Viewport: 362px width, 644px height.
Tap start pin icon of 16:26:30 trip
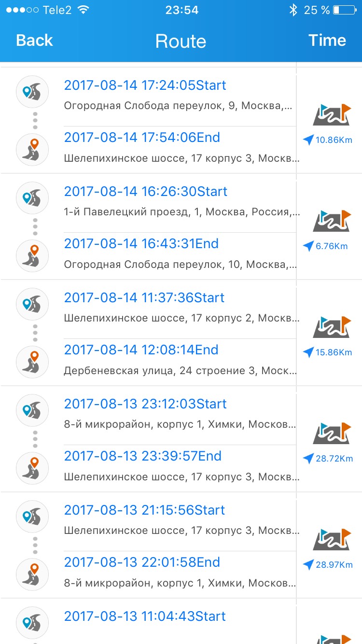click(x=32, y=198)
